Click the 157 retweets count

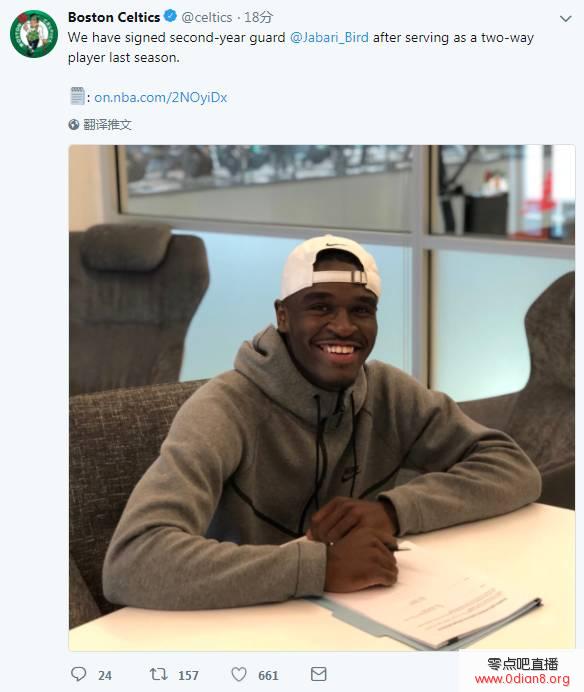pos(188,675)
